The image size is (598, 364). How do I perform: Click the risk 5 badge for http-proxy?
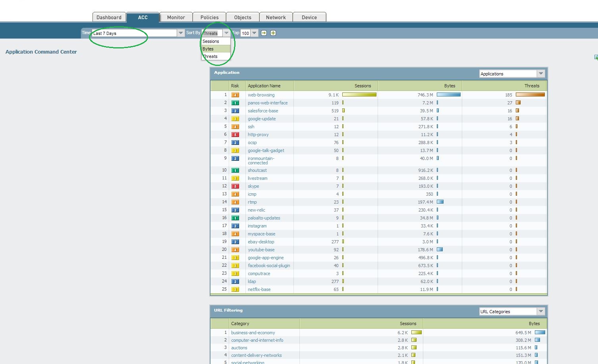pos(235,135)
